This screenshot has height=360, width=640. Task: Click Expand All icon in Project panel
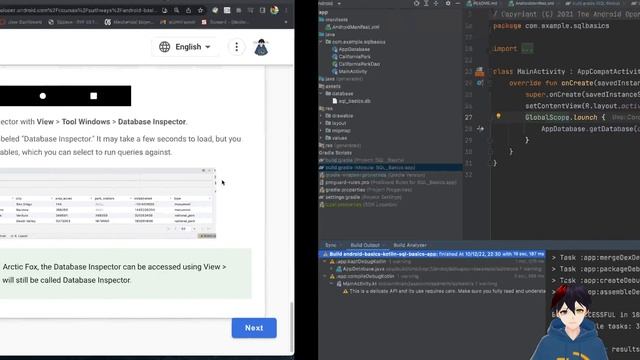[x=426, y=3]
